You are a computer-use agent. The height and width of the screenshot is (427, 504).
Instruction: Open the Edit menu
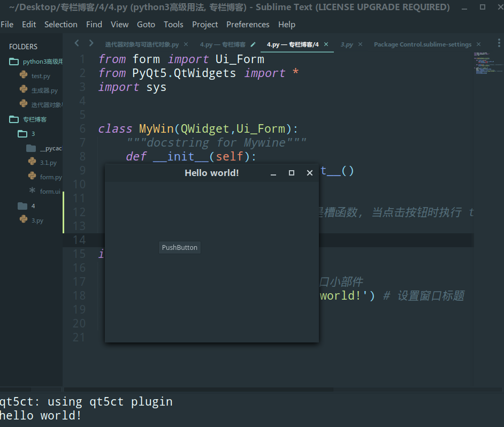pos(29,25)
